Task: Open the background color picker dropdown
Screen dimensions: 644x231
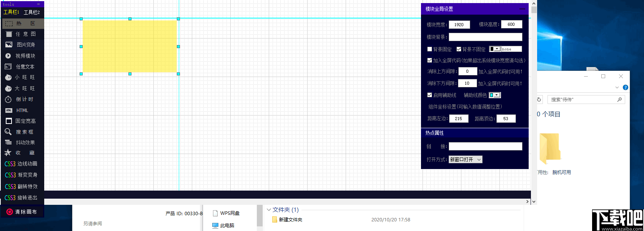Action: pyautogui.click(x=495, y=49)
